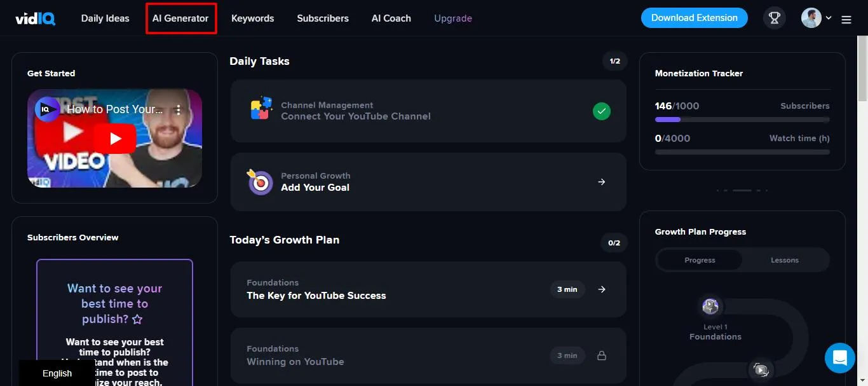Click the green checkmark for Connect Channel
This screenshot has width=868, height=386.
coord(601,112)
